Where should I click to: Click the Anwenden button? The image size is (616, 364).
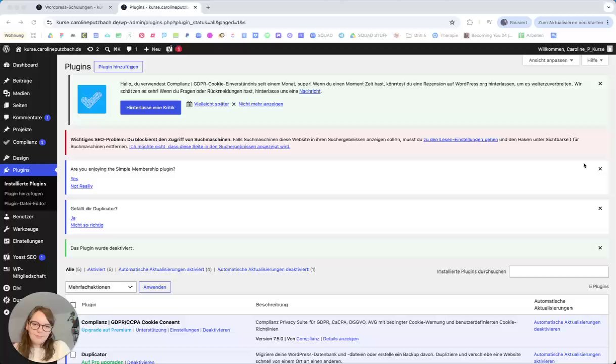coord(155,287)
